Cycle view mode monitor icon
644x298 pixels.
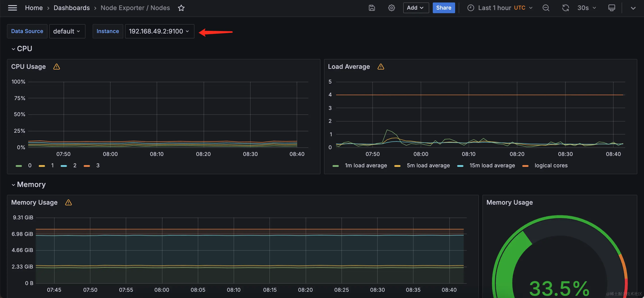pyautogui.click(x=612, y=8)
